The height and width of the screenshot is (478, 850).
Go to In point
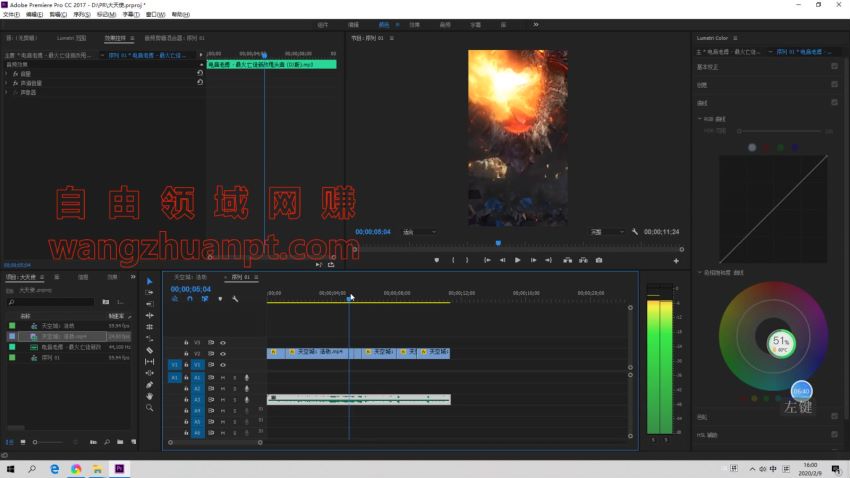pyautogui.click(x=487, y=260)
